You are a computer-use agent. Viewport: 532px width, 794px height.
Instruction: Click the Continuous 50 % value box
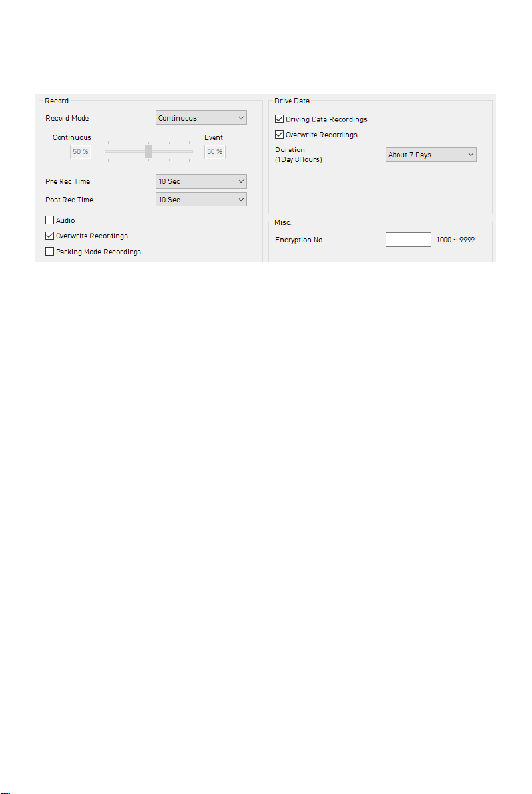click(81, 151)
